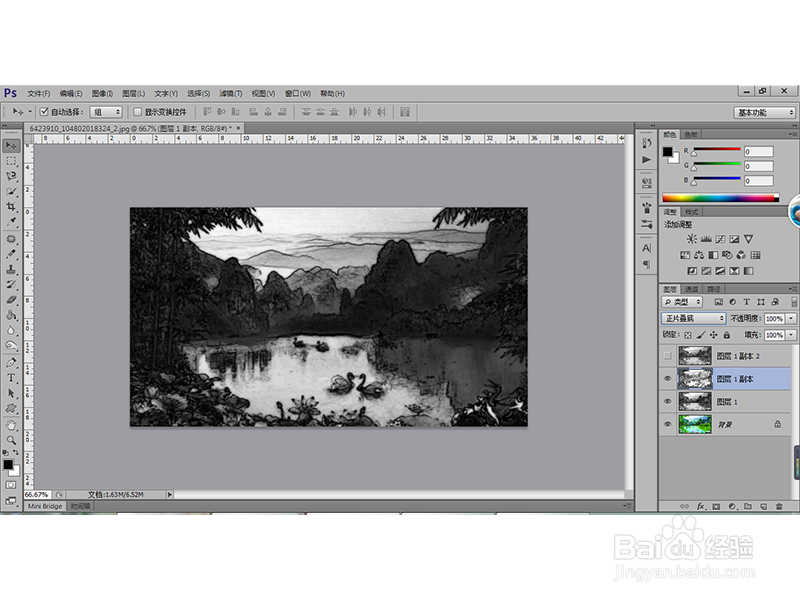This screenshot has height=600, width=800.
Task: Select the Zoom tool
Action: click(11, 440)
